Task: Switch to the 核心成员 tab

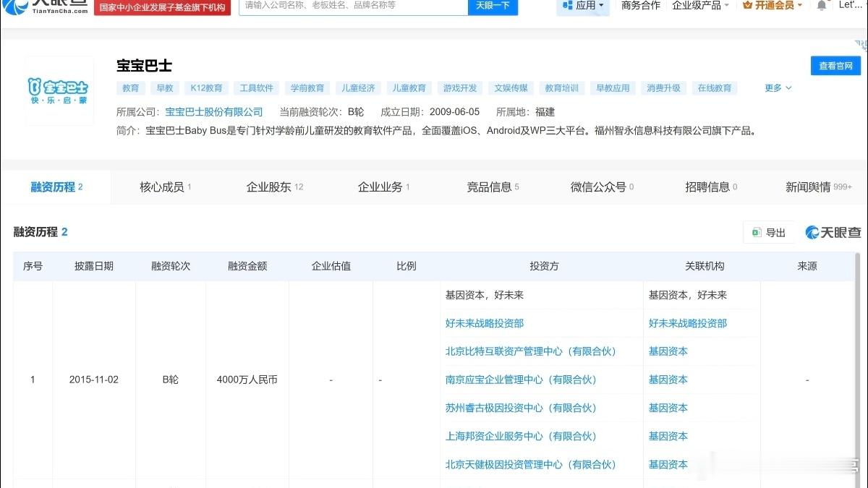Action: 166,187
